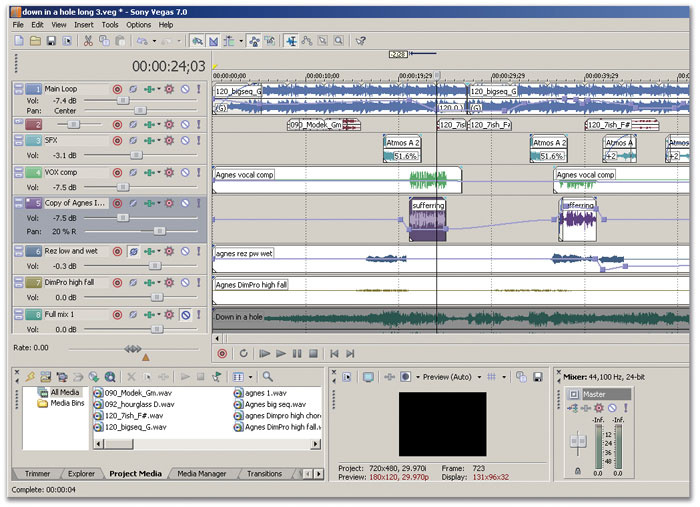Mute the VOX comp track
Image resolution: width=700 pixels, height=507 pixels.
pos(184,173)
